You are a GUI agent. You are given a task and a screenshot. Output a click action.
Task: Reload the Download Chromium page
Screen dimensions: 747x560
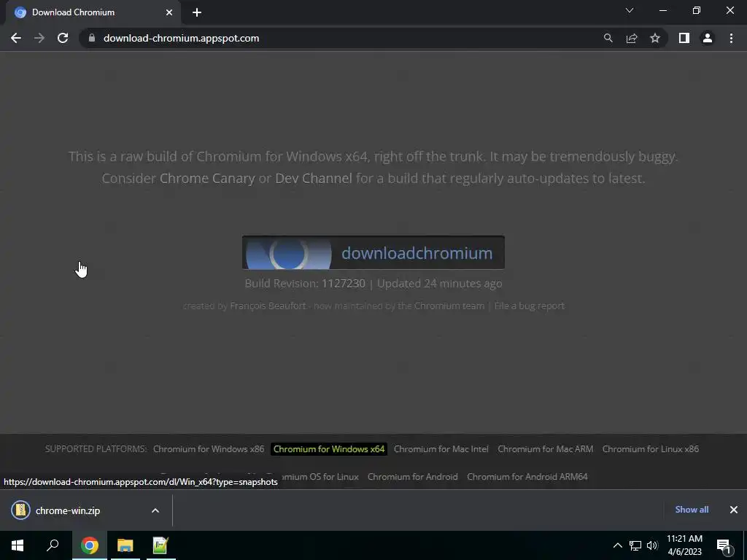tap(63, 38)
